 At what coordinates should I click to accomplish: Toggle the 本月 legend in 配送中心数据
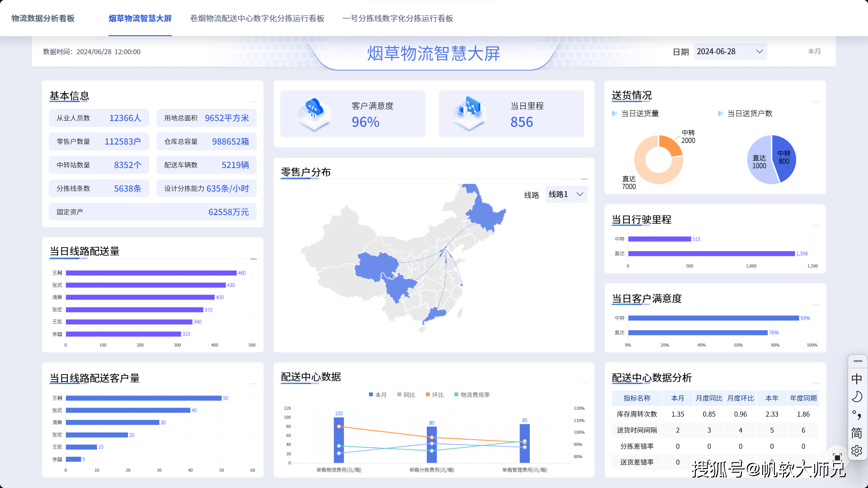click(x=377, y=394)
